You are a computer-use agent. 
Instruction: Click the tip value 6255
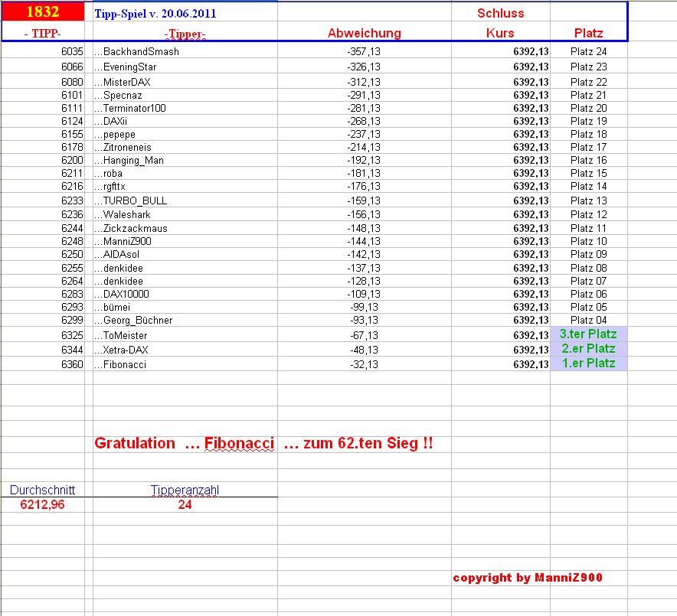point(72,268)
